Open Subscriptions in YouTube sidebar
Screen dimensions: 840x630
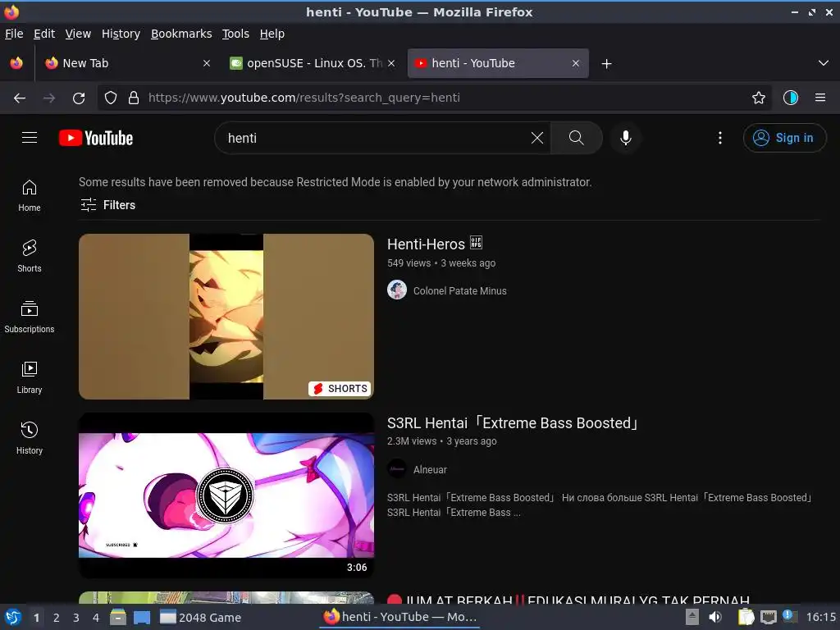[x=30, y=317]
